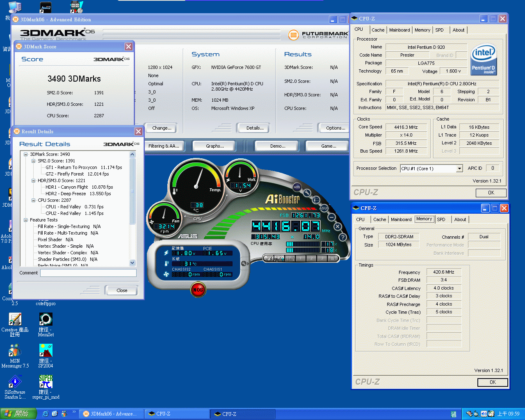The image size is (525, 420).
Task: Select Pixel Shader N/A row
Action: (55, 240)
